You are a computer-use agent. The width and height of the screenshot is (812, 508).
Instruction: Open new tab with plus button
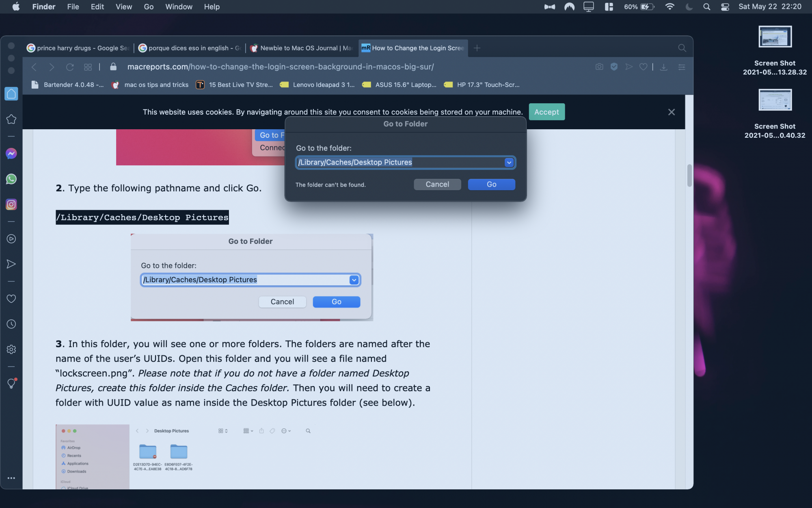coord(477,48)
